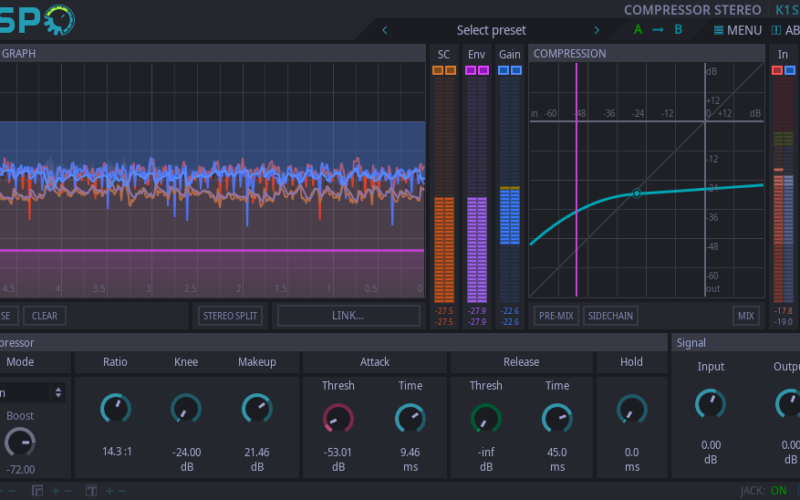Click the CLEAR graph button
Image resolution: width=800 pixels, height=500 pixels.
click(44, 316)
